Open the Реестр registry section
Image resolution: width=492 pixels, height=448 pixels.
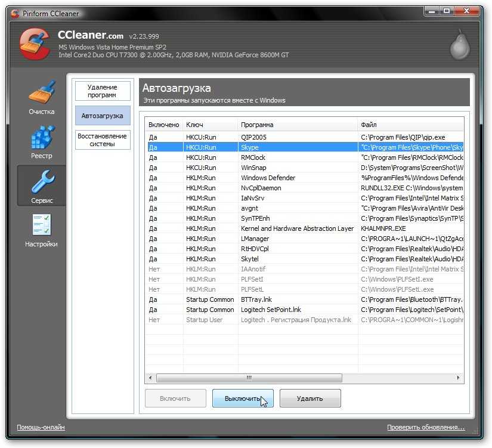point(41,142)
